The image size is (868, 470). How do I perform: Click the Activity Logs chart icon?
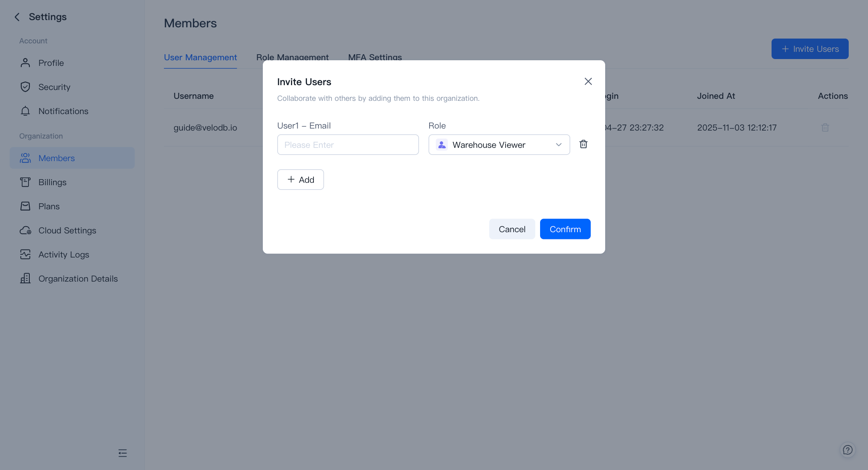tap(25, 254)
